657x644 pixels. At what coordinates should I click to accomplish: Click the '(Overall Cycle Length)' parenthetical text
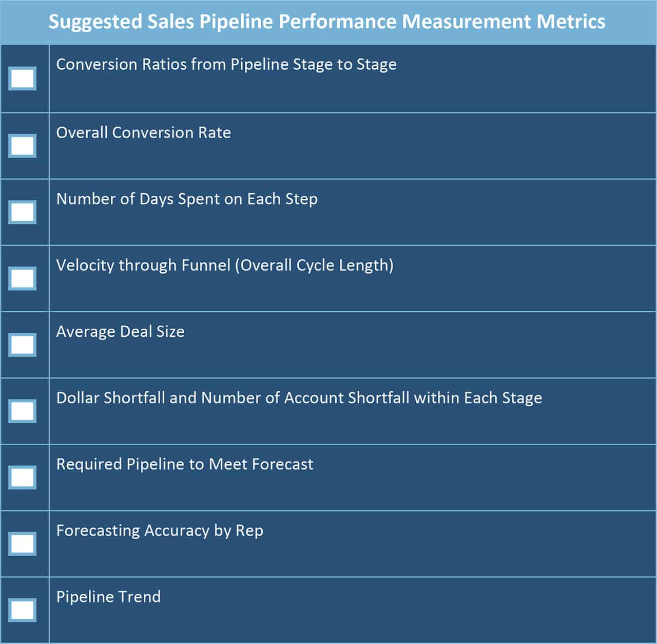314,265
